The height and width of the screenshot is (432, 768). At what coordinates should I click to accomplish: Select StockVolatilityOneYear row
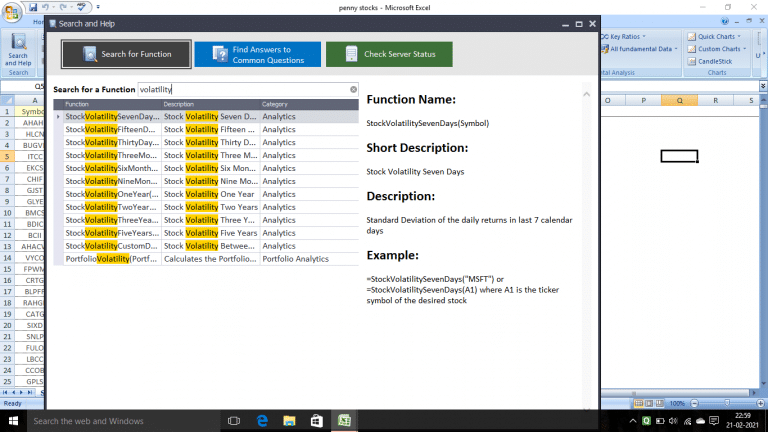pyautogui.click(x=206, y=194)
